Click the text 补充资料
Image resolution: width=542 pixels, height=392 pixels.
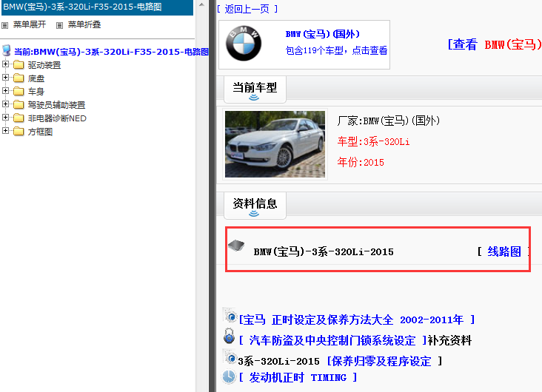tap(449, 340)
